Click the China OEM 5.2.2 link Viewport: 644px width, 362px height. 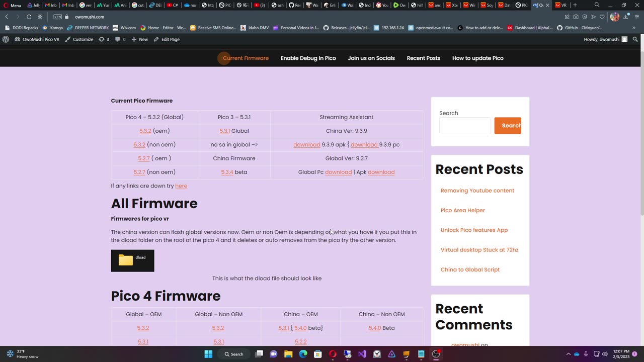pos(301,342)
